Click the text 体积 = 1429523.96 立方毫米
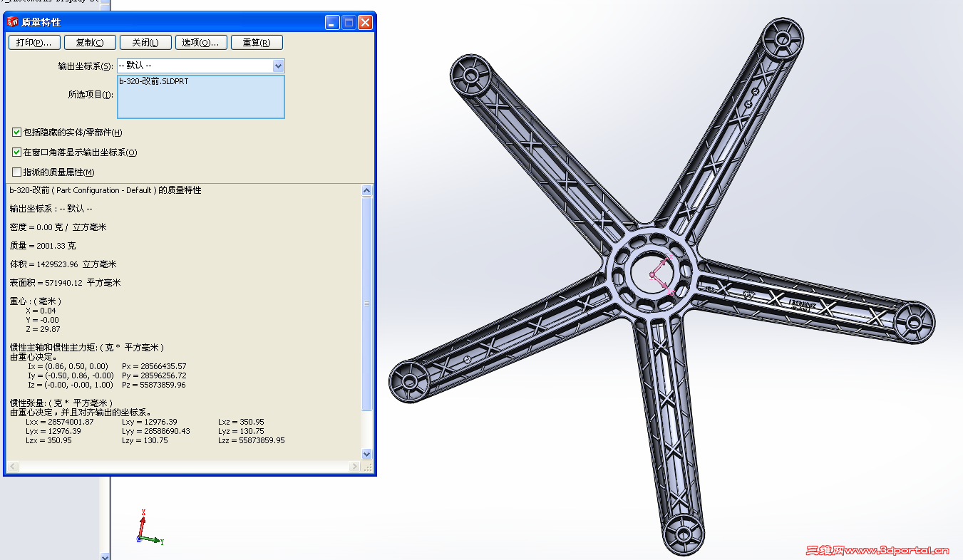Image resolution: width=963 pixels, height=560 pixels. click(x=63, y=264)
